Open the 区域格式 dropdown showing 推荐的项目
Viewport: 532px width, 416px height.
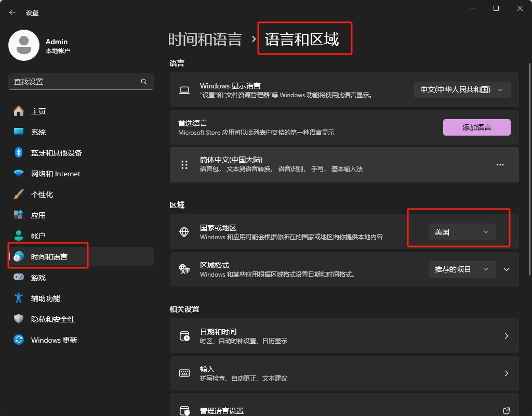462,269
